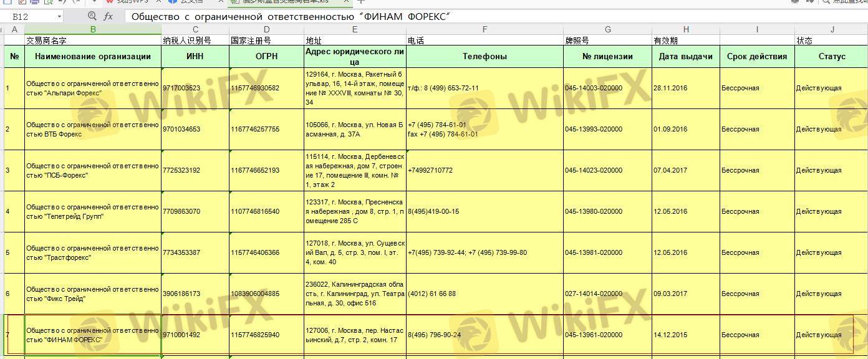Select the "Альпари Форекс" organization cell

pos(92,89)
